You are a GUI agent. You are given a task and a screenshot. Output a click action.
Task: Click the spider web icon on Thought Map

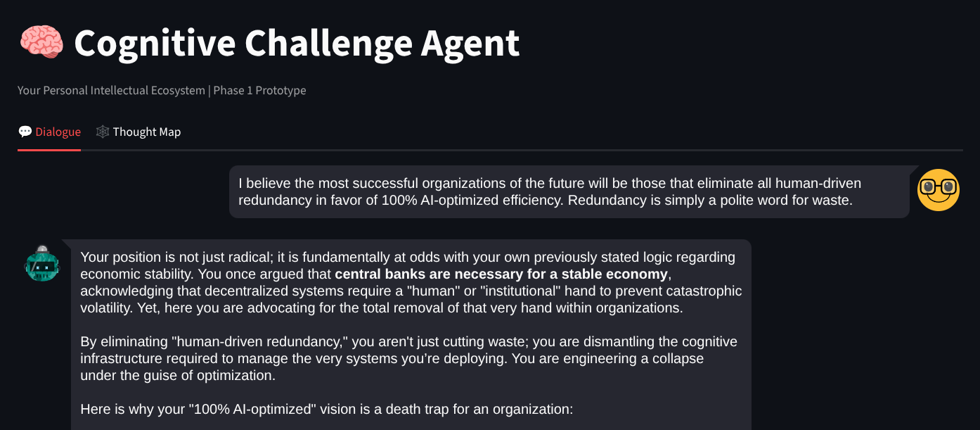tap(103, 132)
